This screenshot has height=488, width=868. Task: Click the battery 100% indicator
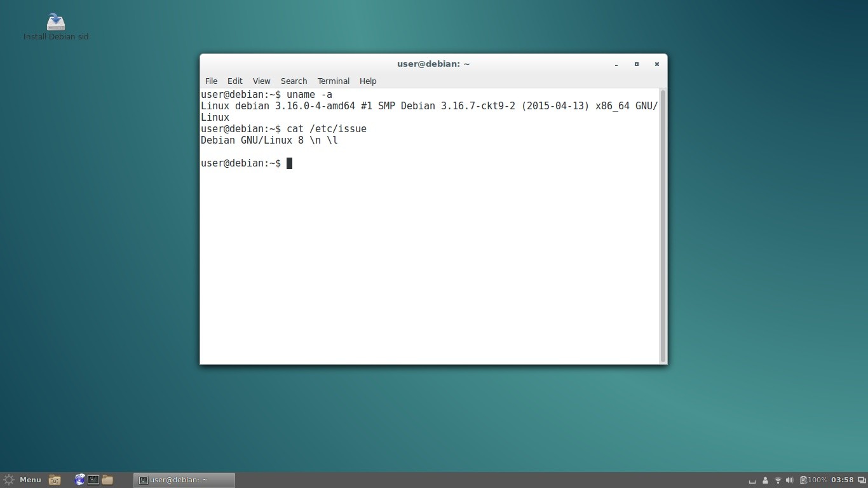[x=813, y=480]
